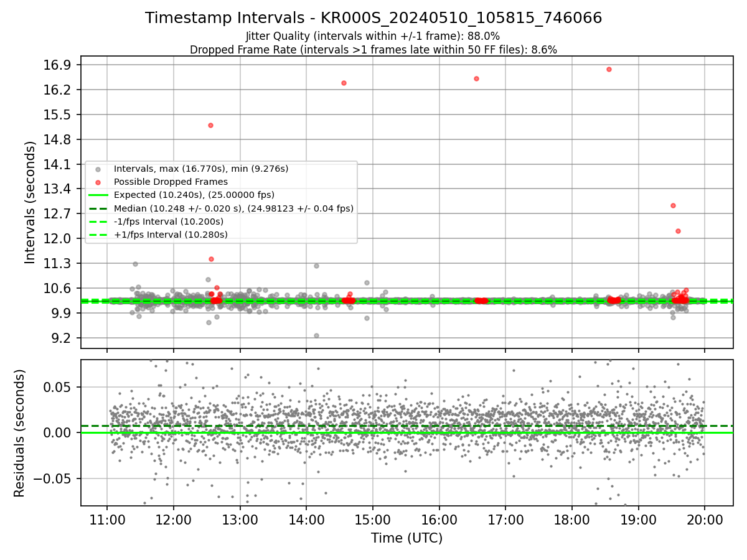Click the 'Intervals (seconds)' y-axis label

tap(31, 202)
